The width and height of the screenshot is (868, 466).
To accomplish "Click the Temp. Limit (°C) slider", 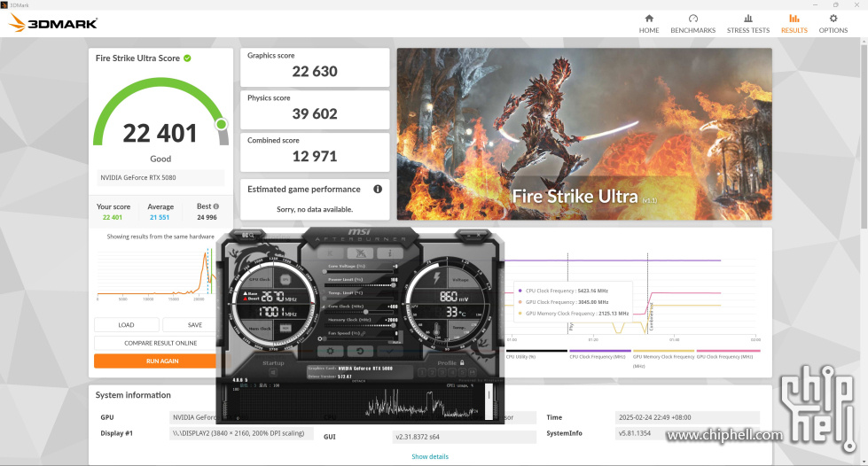I will click(360, 299).
